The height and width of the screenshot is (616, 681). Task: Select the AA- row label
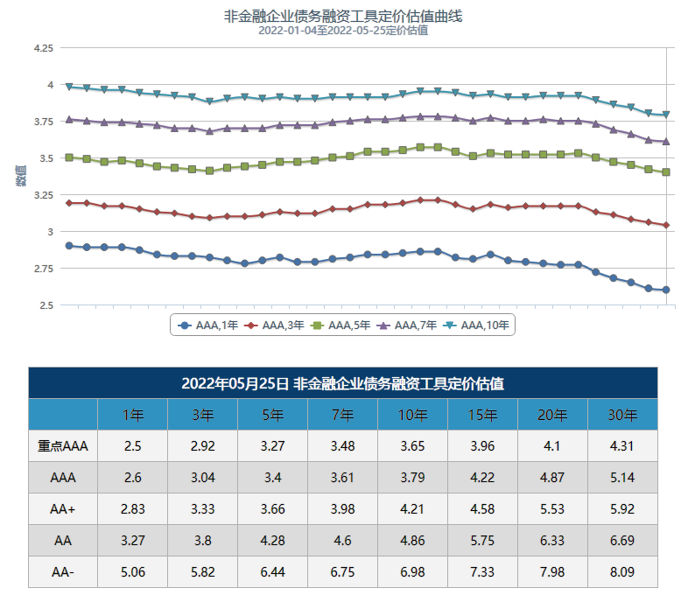click(63, 572)
